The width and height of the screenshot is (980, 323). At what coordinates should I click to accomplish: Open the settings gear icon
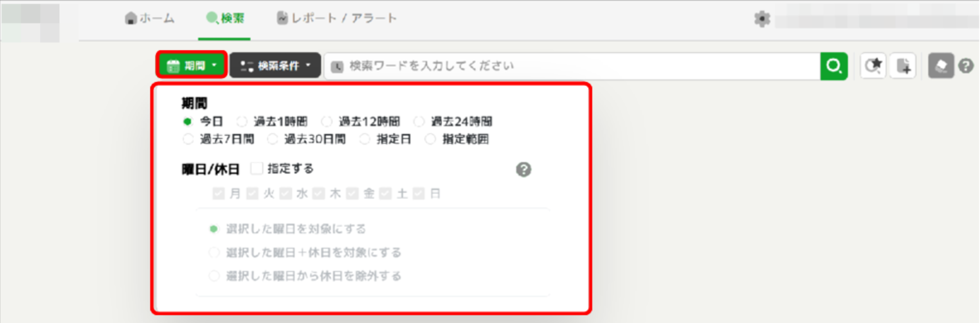click(x=762, y=19)
